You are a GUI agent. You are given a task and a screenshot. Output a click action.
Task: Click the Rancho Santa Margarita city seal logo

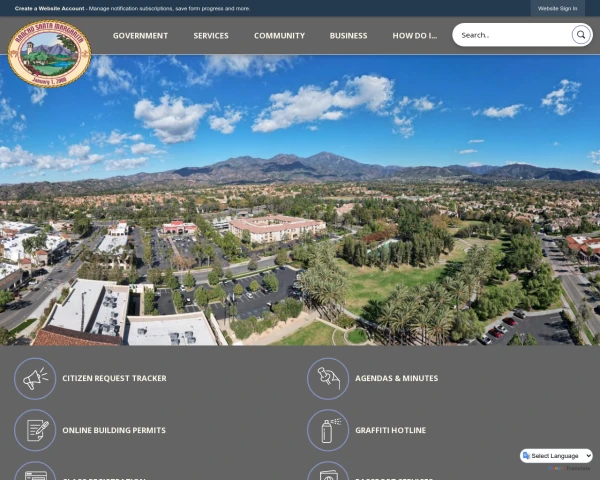click(x=49, y=54)
